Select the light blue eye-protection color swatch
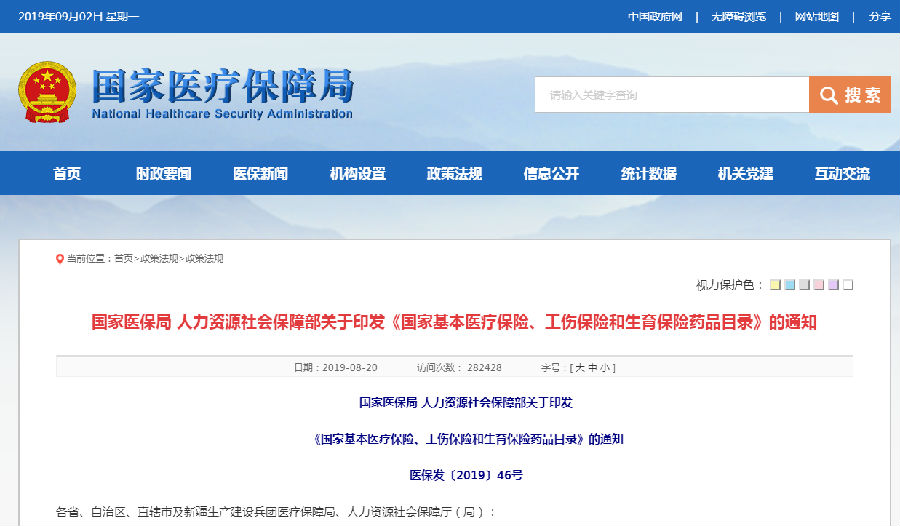The width and height of the screenshot is (900, 526). coord(790,285)
